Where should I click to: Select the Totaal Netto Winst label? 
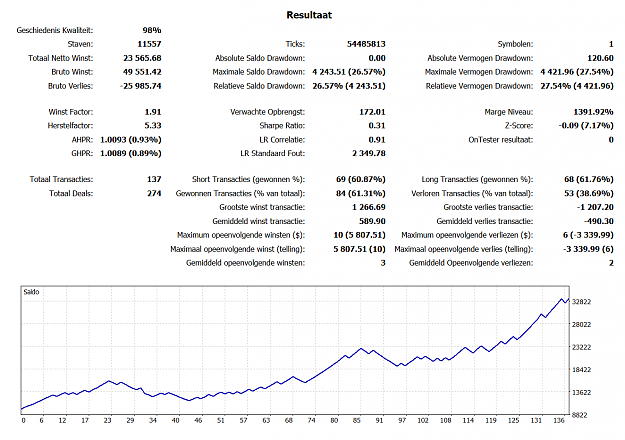(60, 58)
